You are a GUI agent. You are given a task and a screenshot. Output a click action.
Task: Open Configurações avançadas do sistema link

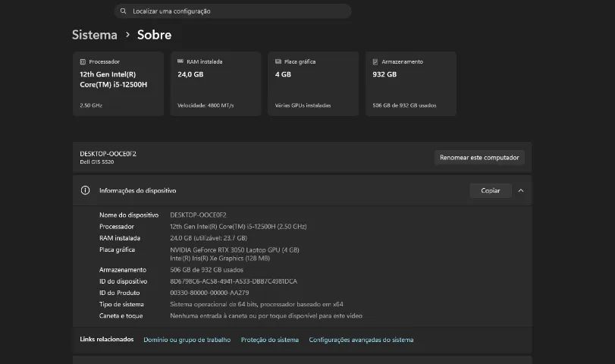361,340
